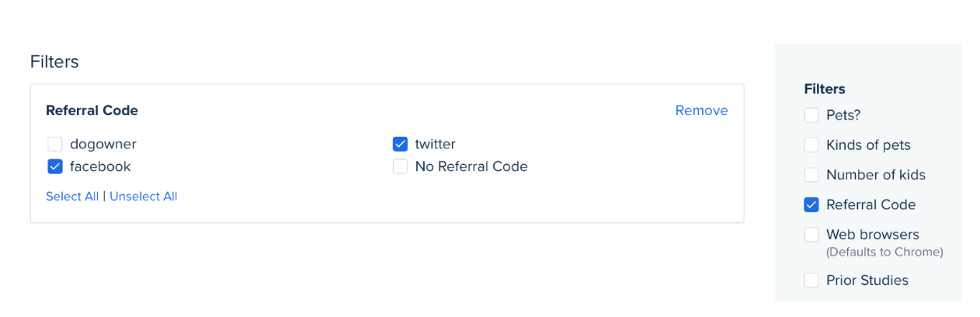Uncheck the twitter referral code checkbox
The image size is (980, 317).
[400, 144]
